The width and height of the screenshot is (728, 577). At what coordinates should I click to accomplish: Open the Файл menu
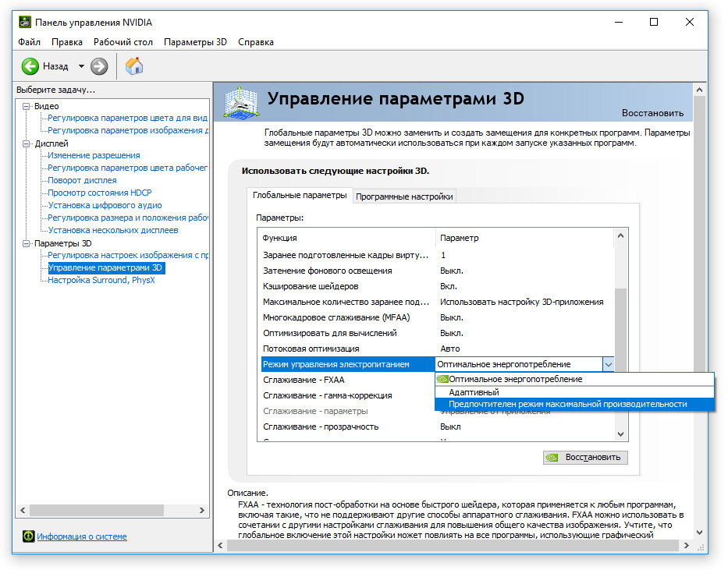[x=29, y=42]
